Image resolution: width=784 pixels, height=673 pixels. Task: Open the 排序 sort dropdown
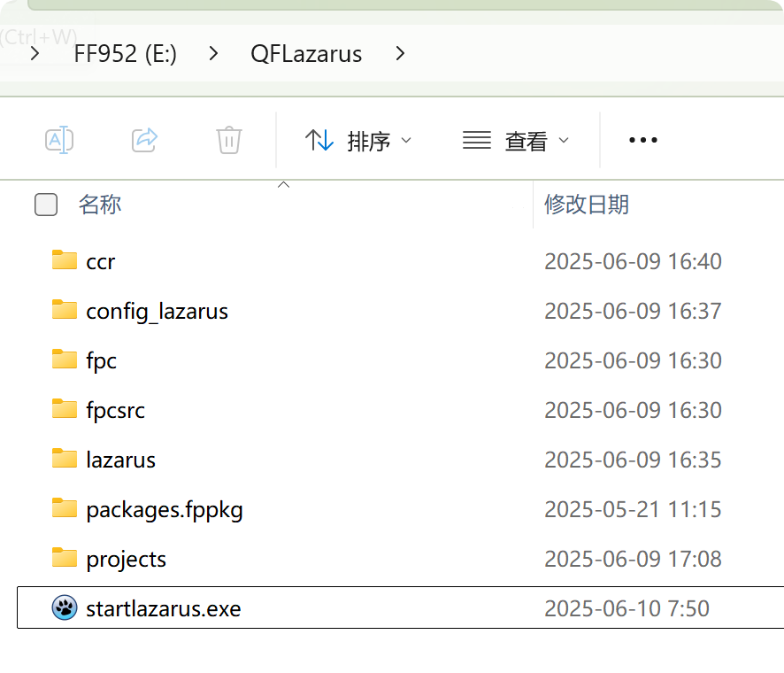point(358,140)
